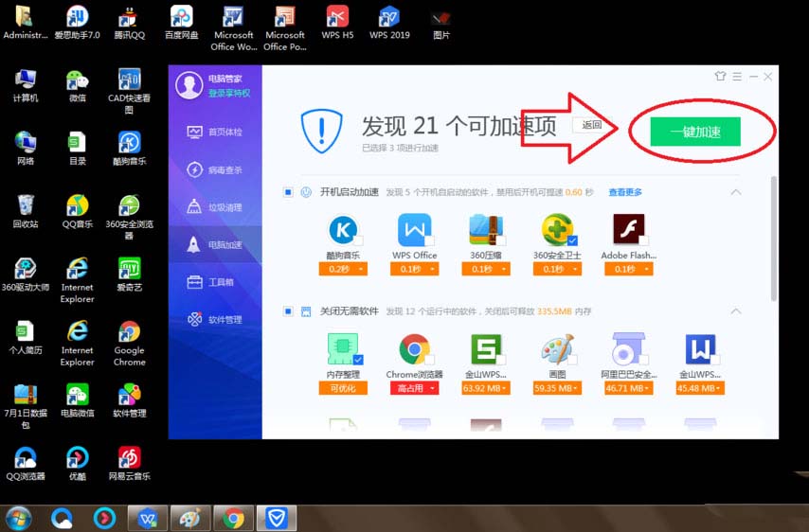Open the 46.71 MB dropdown under 阿里巴巴安全

tap(628, 388)
